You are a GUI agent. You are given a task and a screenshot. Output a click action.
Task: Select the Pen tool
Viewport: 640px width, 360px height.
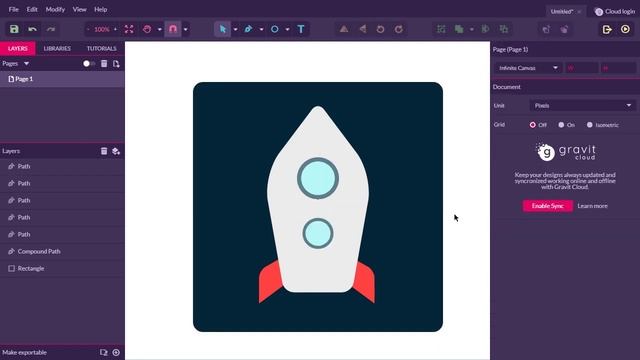(248, 29)
